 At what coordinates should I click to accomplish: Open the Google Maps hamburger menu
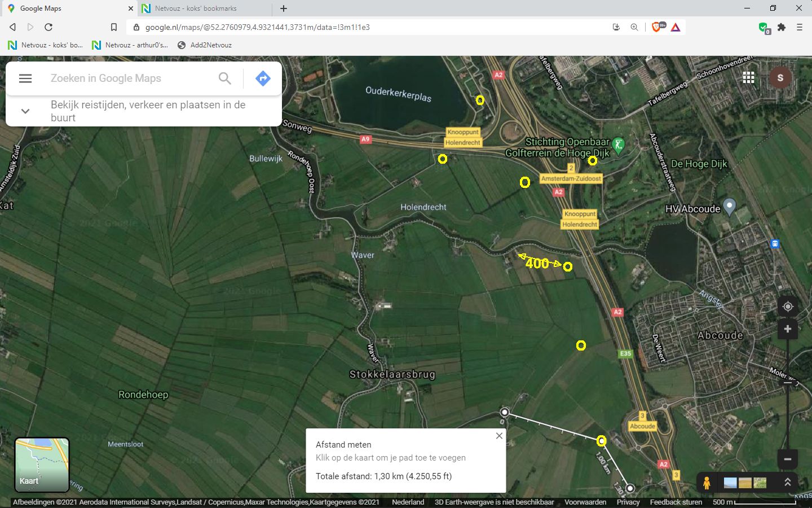tap(25, 78)
